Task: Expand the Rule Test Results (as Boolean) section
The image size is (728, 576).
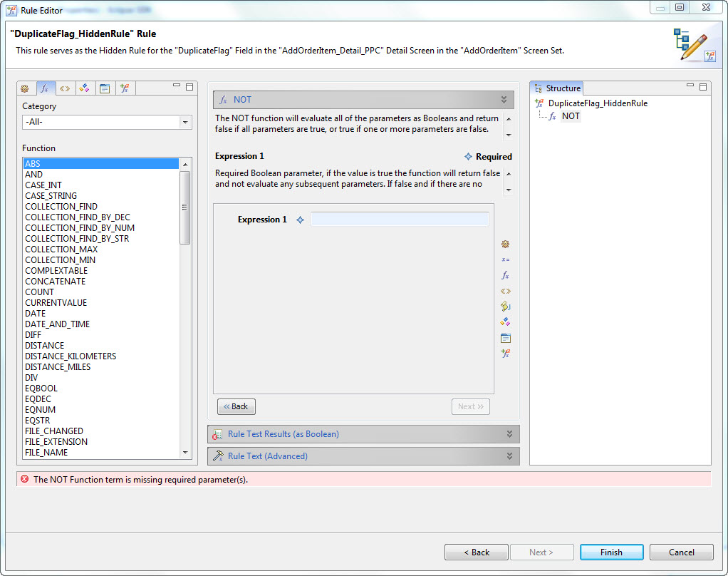Action: tap(509, 434)
